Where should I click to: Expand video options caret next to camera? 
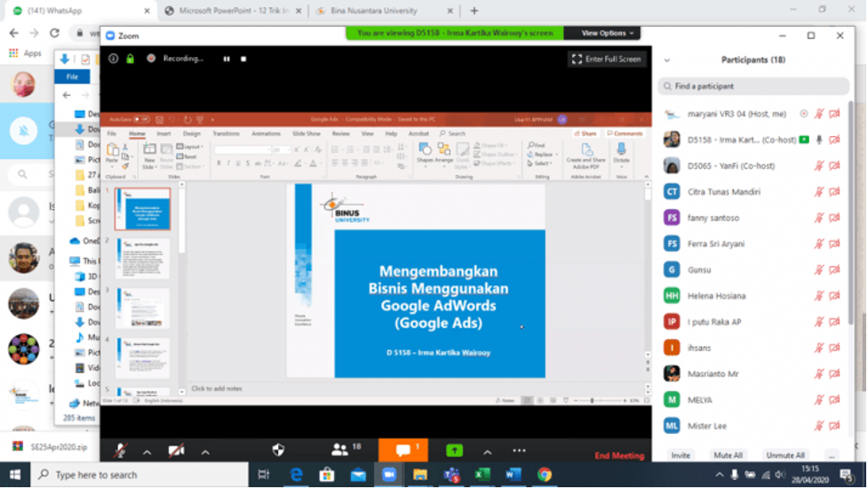205,453
